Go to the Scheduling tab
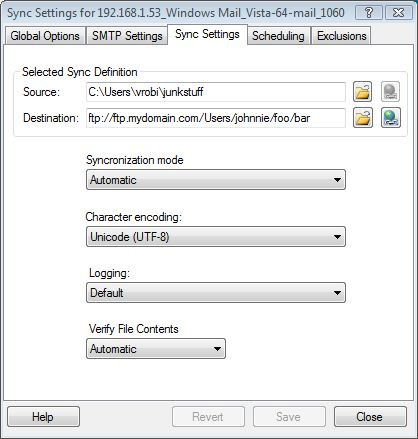Viewport: 418px width, 439px height. (x=278, y=36)
